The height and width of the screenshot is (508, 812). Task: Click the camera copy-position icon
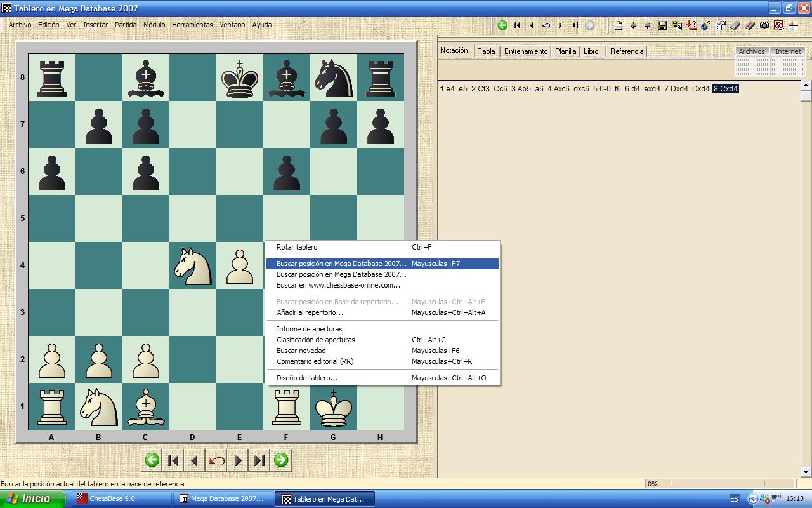pos(764,25)
